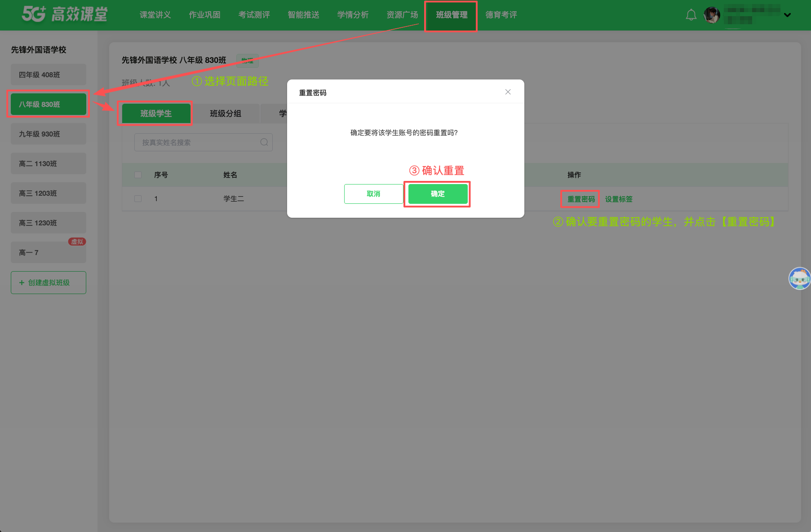811x532 pixels.
Task: Confirm reset with the 确定 button
Action: [x=438, y=194]
